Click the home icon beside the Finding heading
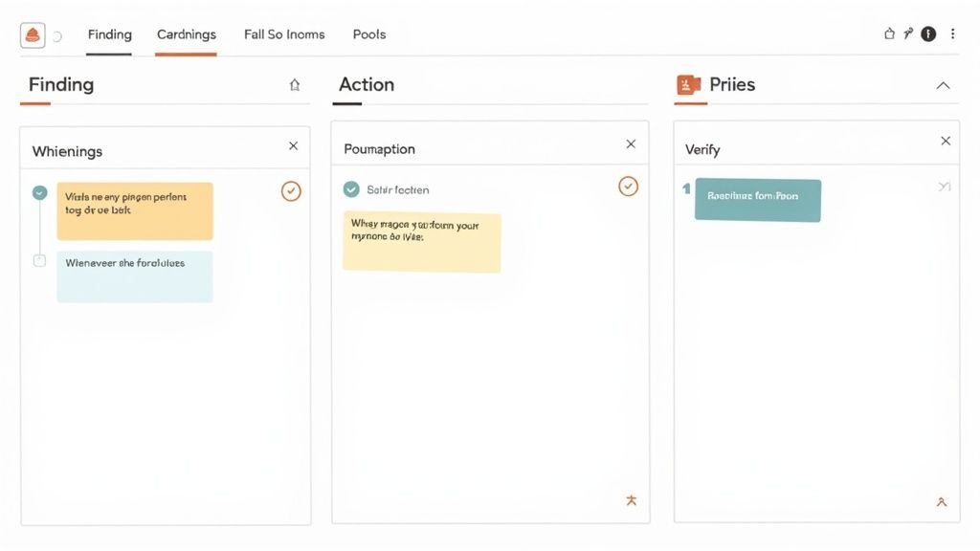980x551 pixels. (296, 84)
